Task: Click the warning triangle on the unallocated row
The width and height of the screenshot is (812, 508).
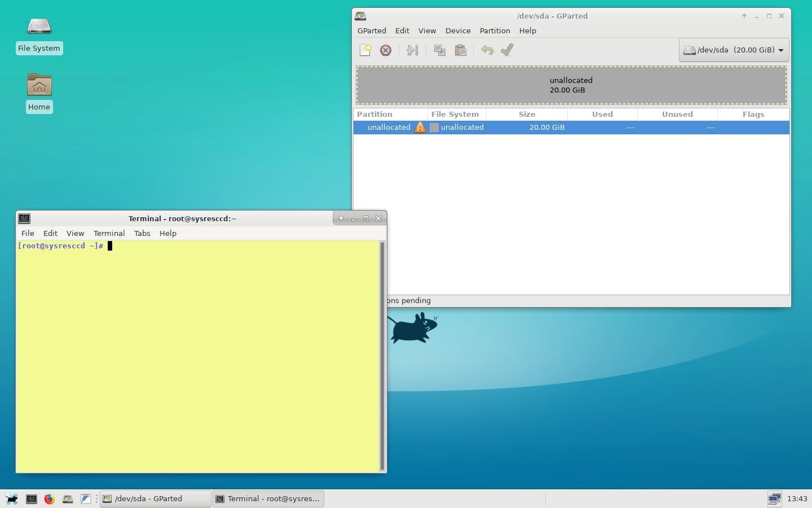Action: click(420, 127)
